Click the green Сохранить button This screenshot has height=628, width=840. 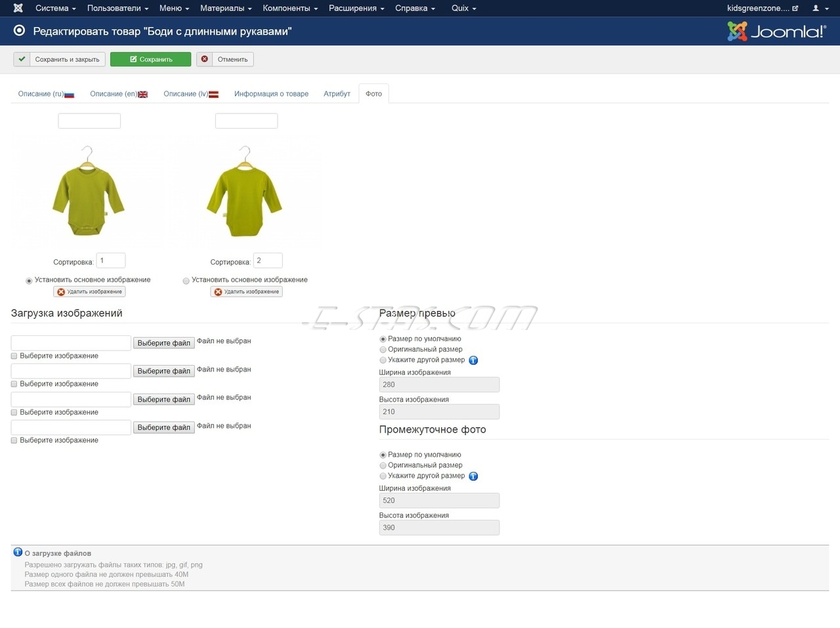pyautogui.click(x=151, y=59)
